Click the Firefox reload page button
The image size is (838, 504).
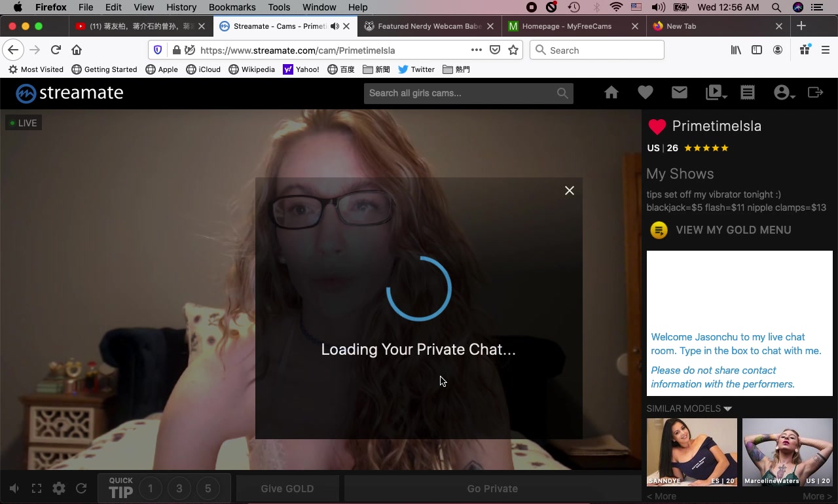click(x=56, y=50)
